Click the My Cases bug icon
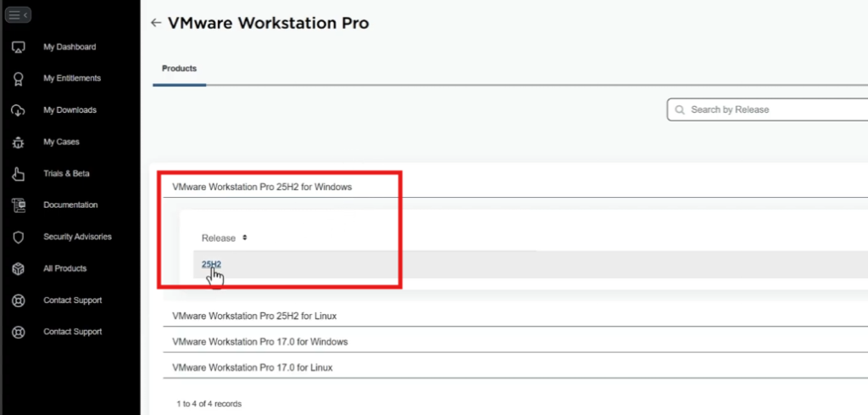 (x=18, y=143)
